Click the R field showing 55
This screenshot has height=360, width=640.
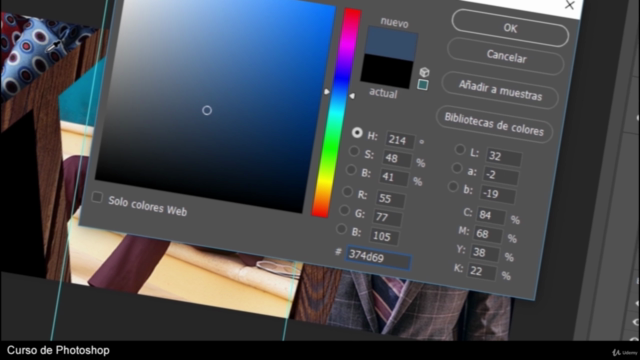[390, 199]
